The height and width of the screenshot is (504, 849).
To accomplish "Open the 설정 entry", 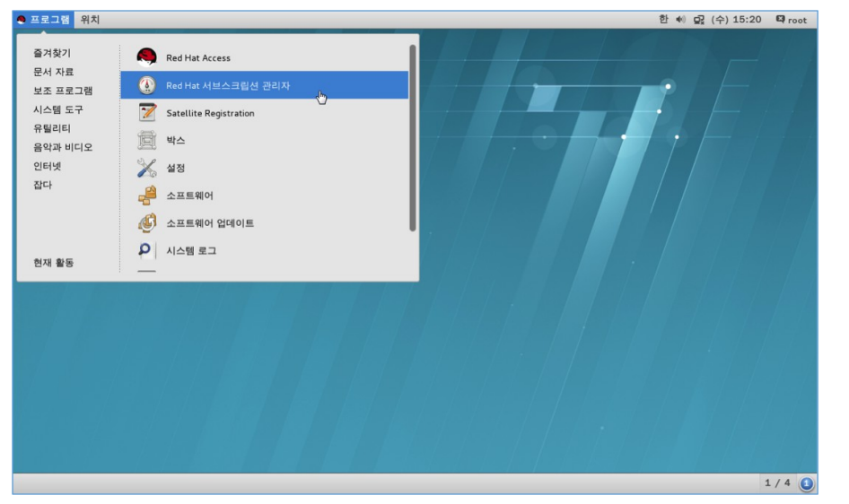I will (x=264, y=168).
